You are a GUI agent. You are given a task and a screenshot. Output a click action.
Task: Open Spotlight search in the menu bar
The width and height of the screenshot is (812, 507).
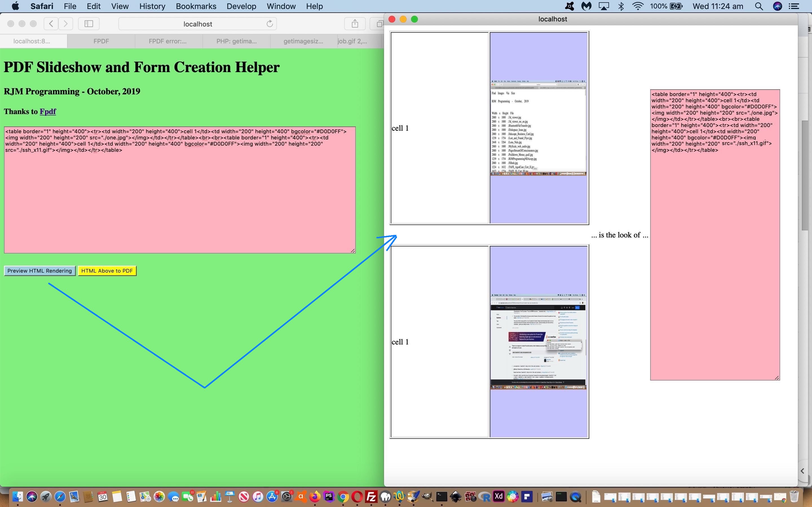tap(759, 6)
